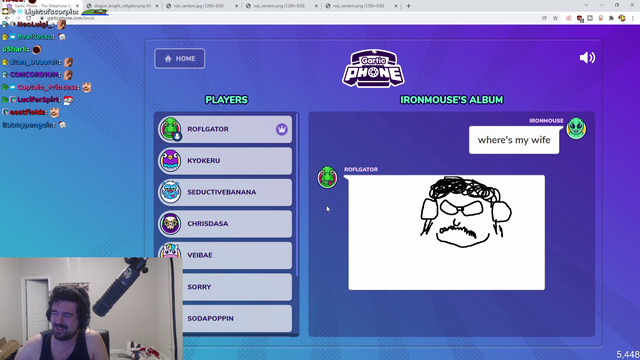The image size is (640, 360).
Task: Click ROFLGATOR's avatar in the players list
Action: pos(170,129)
